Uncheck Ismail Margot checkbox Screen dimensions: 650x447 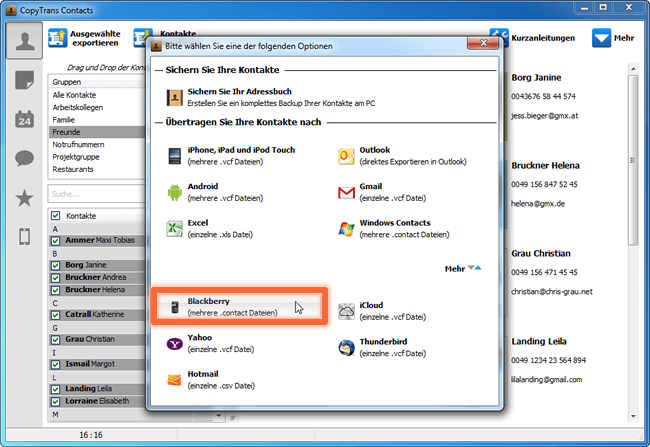pyautogui.click(x=55, y=364)
